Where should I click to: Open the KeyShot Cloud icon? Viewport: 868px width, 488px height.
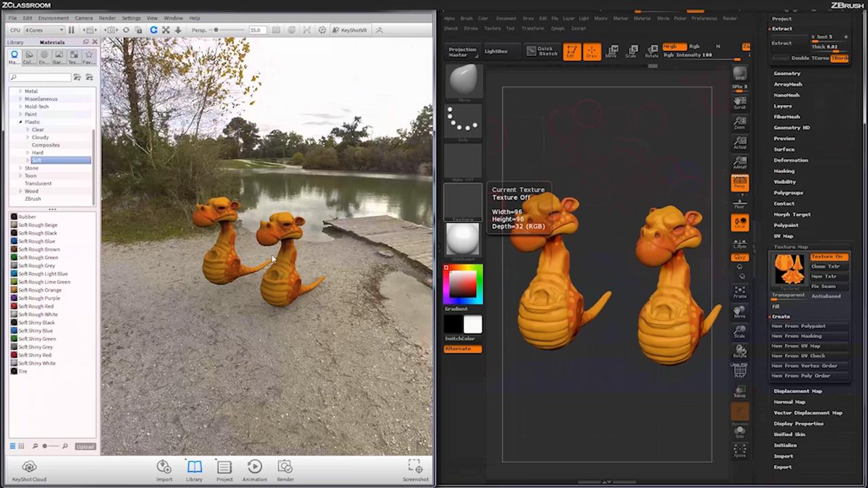click(x=29, y=470)
